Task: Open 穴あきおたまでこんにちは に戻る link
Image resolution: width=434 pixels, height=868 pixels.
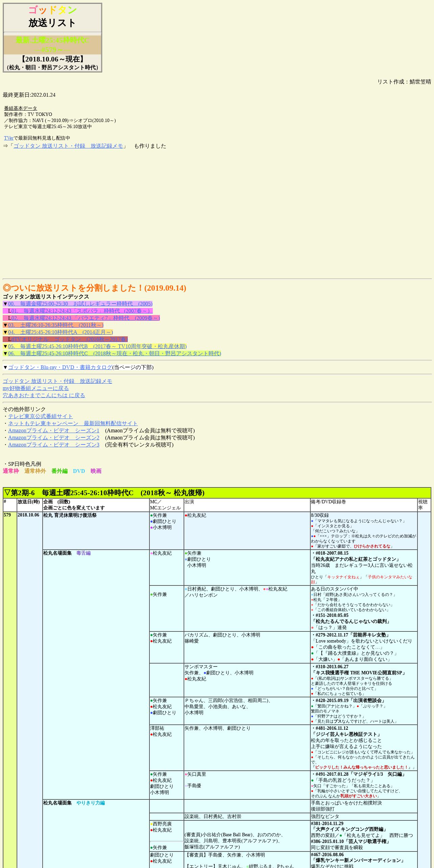Action: (x=44, y=395)
